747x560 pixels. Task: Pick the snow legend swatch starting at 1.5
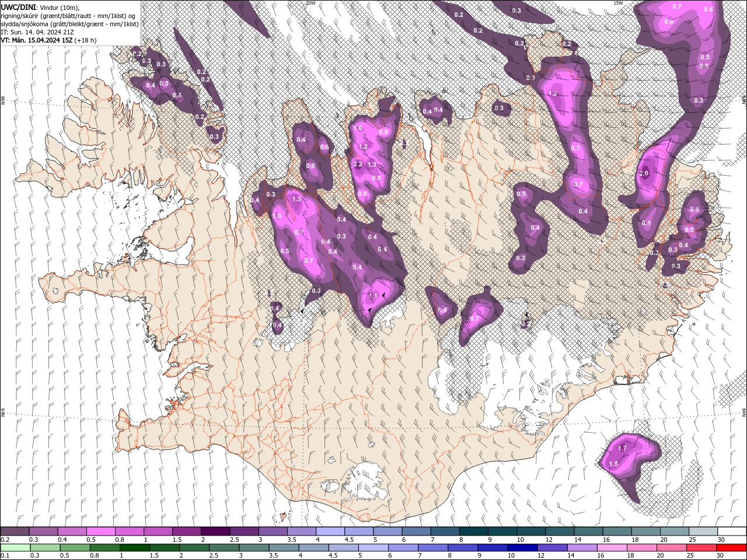(186, 531)
